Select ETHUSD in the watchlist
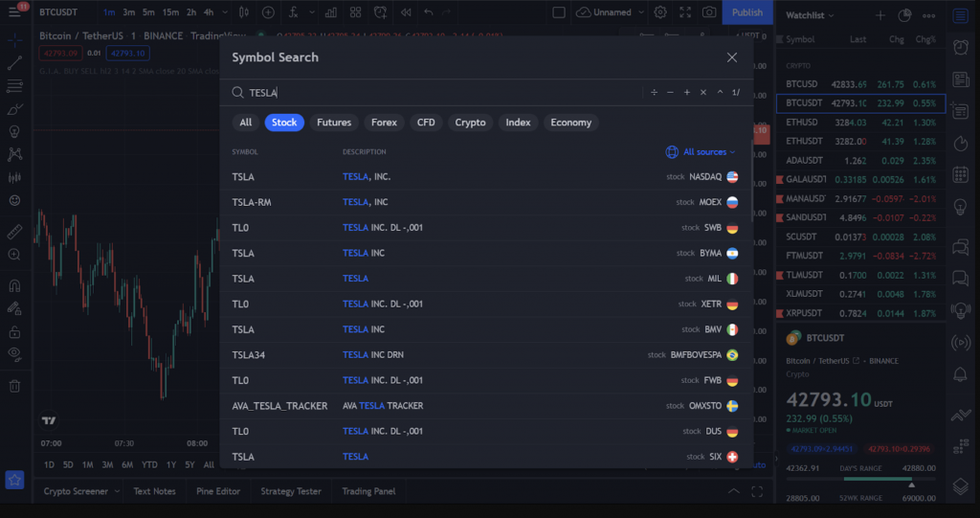 click(860, 123)
